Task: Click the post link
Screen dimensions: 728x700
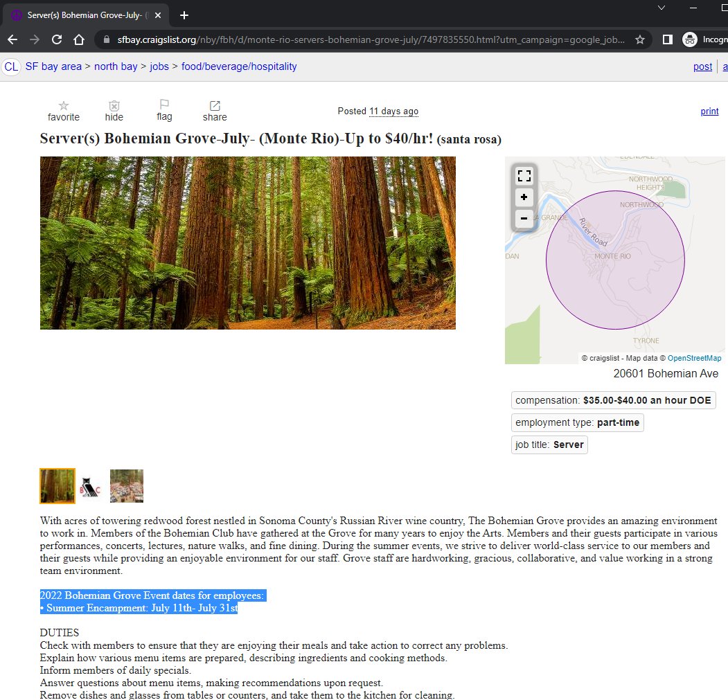Action: tap(702, 67)
